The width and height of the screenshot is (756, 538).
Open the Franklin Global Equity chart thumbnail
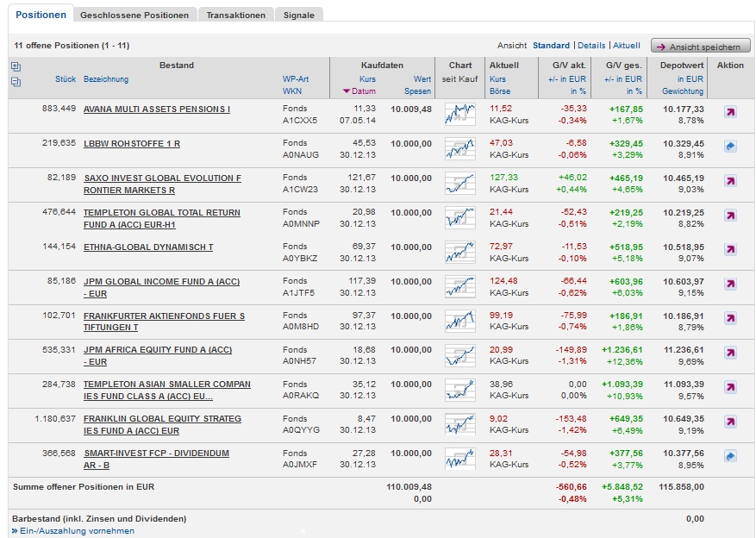460,424
